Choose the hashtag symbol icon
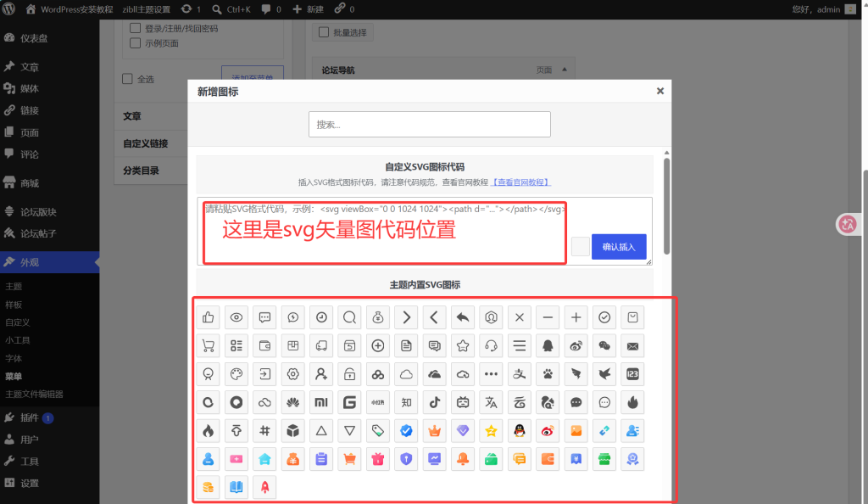This screenshot has height=504, width=868. click(264, 431)
